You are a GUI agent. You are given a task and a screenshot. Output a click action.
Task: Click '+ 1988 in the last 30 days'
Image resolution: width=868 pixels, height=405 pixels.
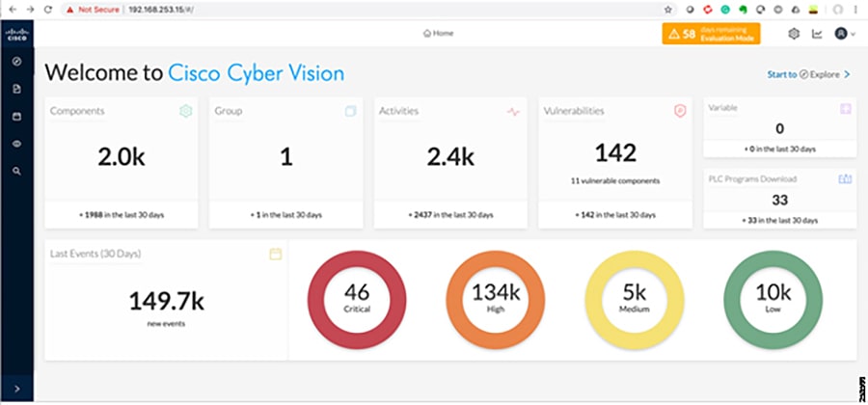pyautogui.click(x=122, y=215)
